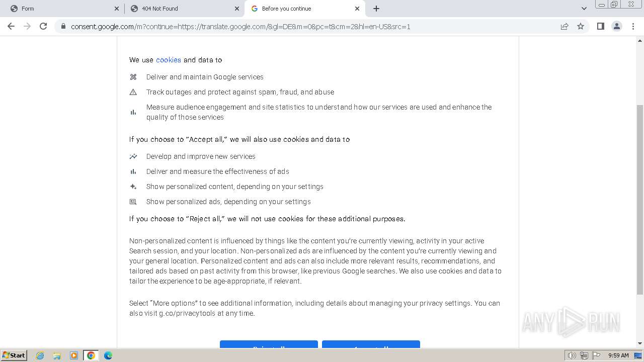Open the Chrome profile avatar
The width and height of the screenshot is (644, 362).
(616, 27)
